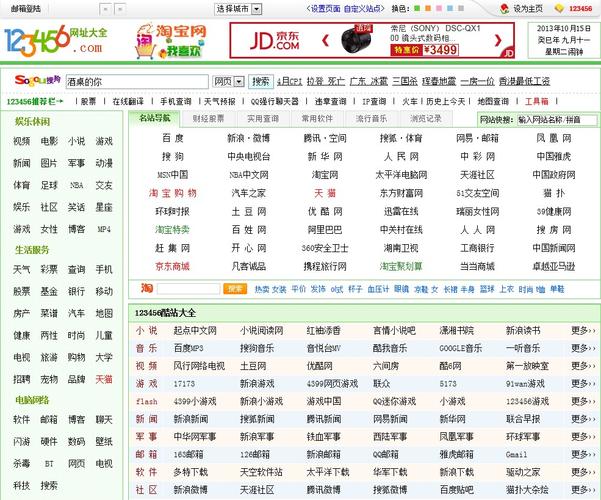Focus the Taobao search input field
The width and height of the screenshot is (601, 500).
point(189,289)
